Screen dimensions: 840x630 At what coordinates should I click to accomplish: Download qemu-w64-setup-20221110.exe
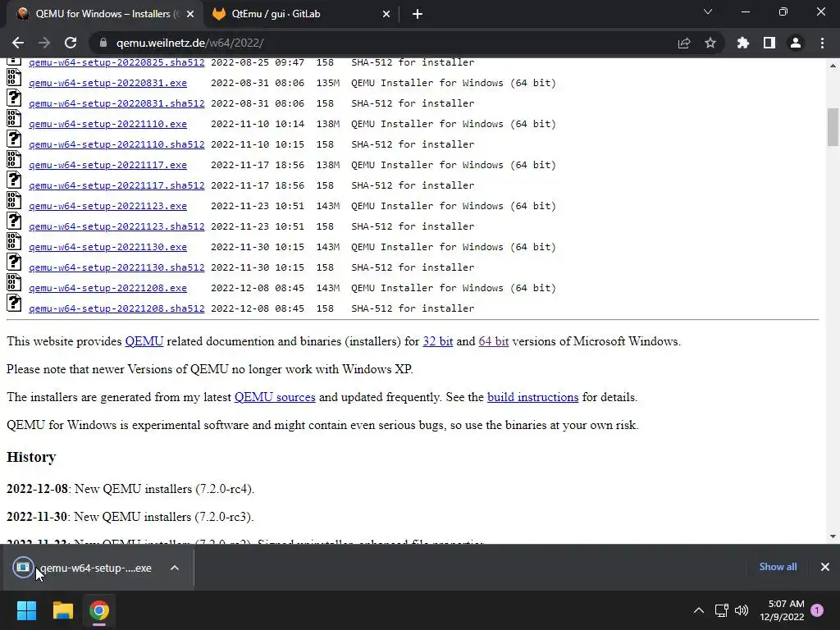[107, 125]
